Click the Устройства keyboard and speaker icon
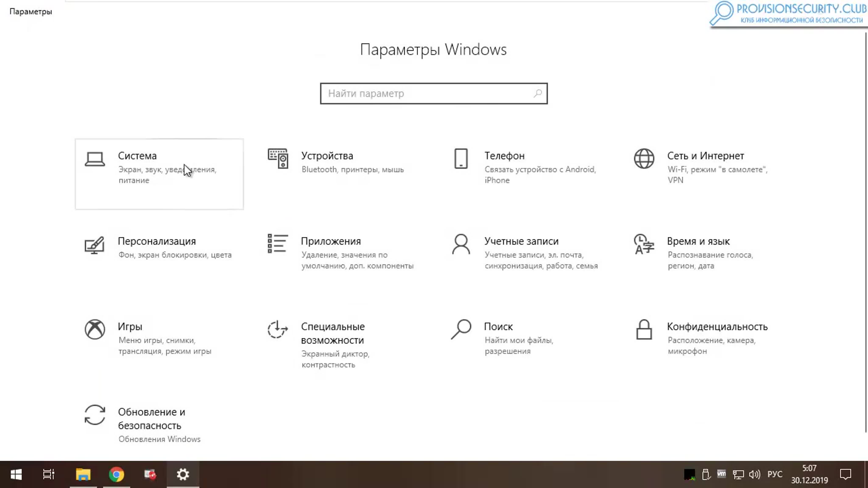The height and width of the screenshot is (488, 868). point(278,159)
